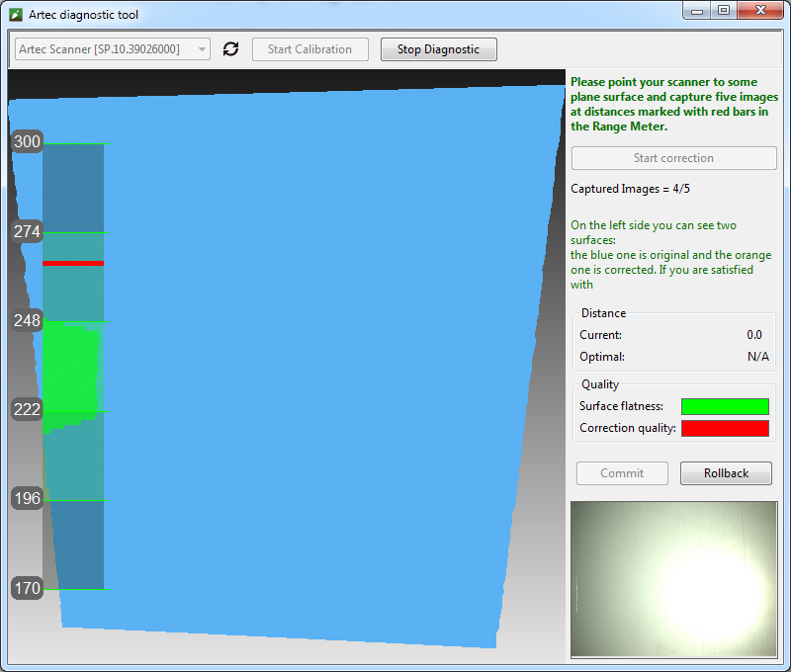This screenshot has height=672, width=791.
Task: Click the 274 range meter label
Action: pyautogui.click(x=27, y=231)
